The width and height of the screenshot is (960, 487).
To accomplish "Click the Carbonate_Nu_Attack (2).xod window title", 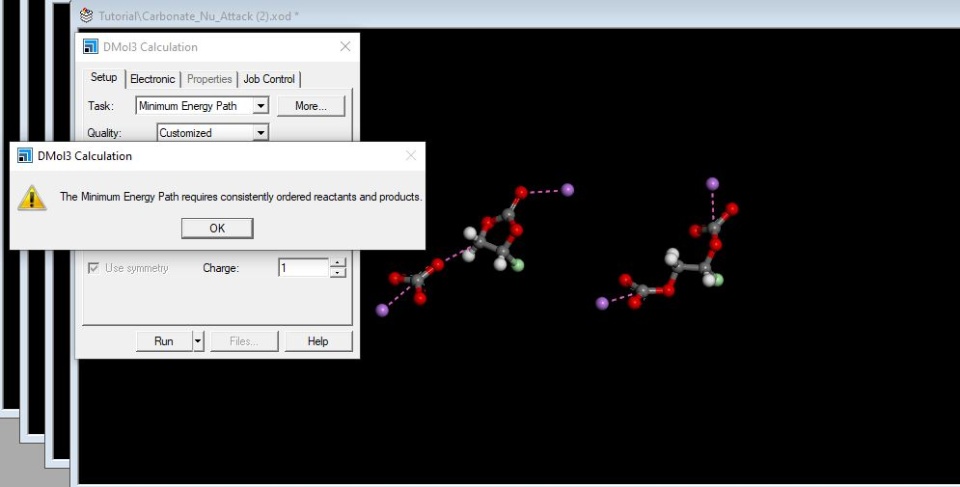I will (x=198, y=16).
